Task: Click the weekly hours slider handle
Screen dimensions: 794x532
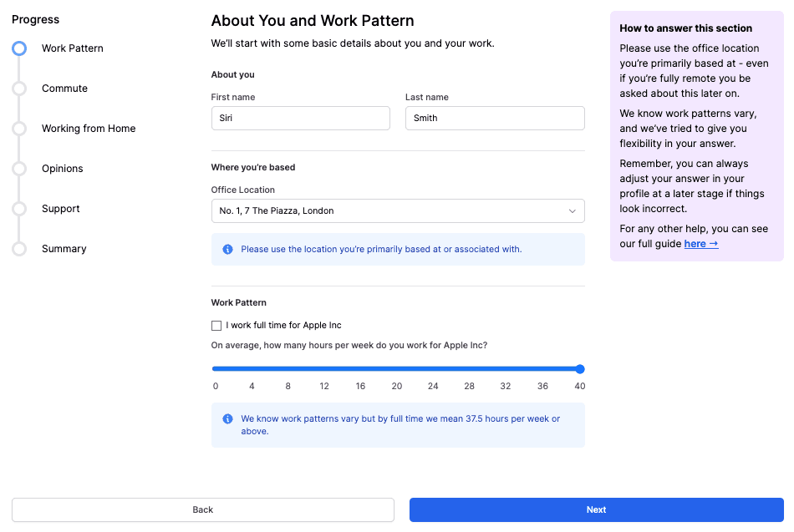Action: pyautogui.click(x=580, y=369)
